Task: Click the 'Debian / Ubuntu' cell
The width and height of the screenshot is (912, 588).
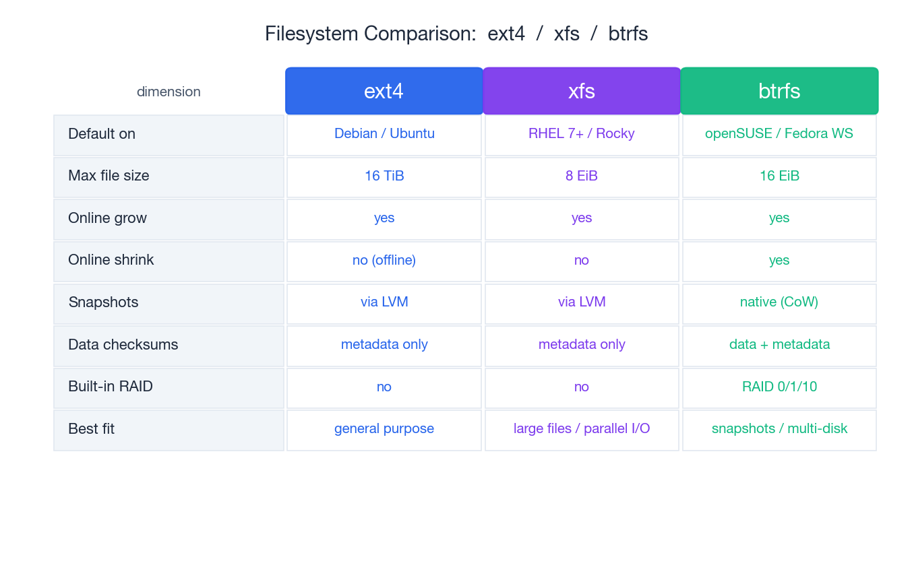Action: coord(384,133)
